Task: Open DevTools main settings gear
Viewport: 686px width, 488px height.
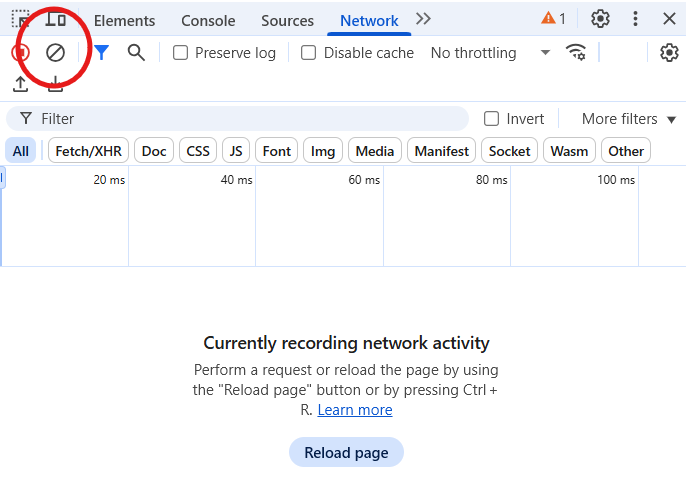Action: click(x=600, y=19)
